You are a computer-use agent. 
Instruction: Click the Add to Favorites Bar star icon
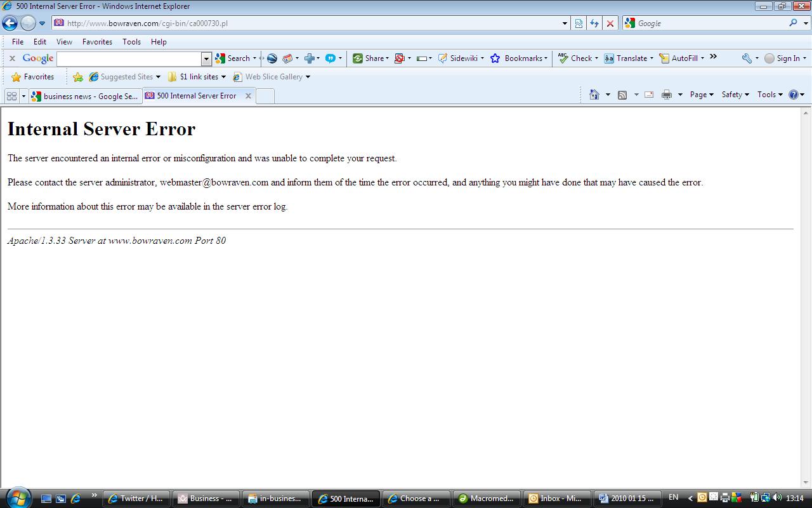pos(78,77)
